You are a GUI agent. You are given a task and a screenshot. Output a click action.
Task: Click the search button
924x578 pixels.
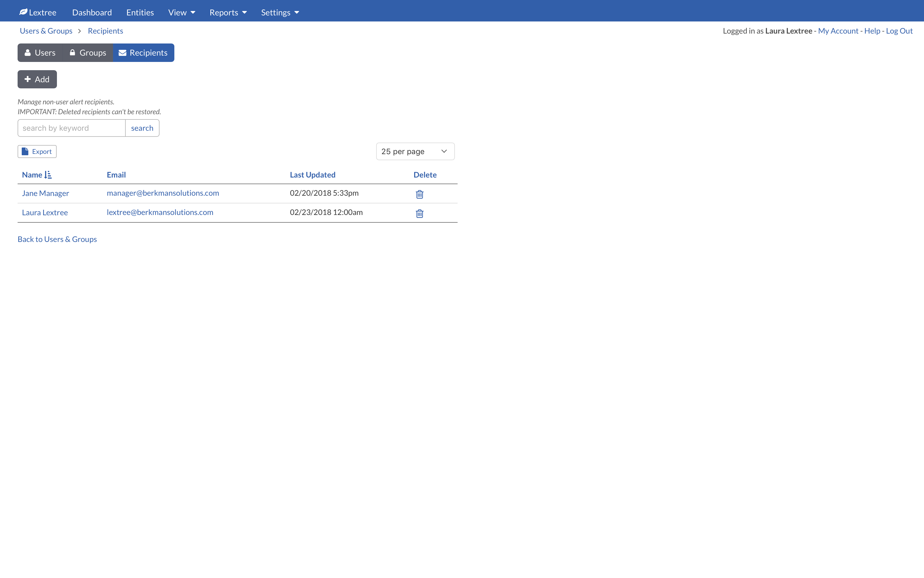click(142, 128)
